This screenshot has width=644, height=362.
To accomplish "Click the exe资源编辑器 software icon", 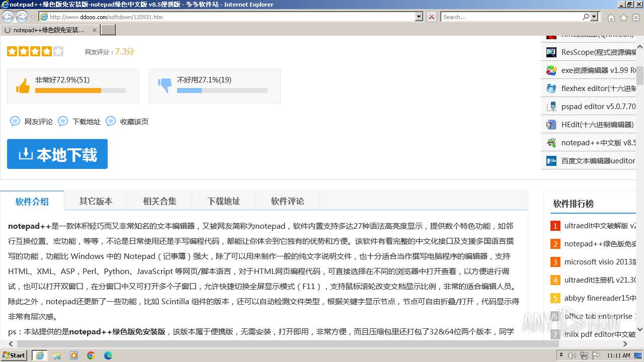I will tap(551, 70).
